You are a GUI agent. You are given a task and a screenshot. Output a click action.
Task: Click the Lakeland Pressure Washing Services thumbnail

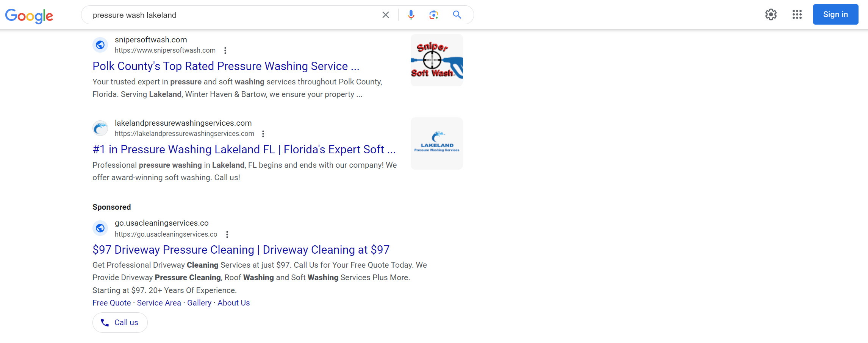tap(437, 143)
